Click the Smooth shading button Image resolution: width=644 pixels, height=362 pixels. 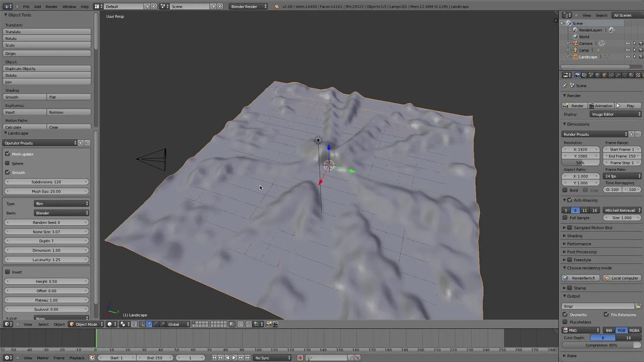25,97
